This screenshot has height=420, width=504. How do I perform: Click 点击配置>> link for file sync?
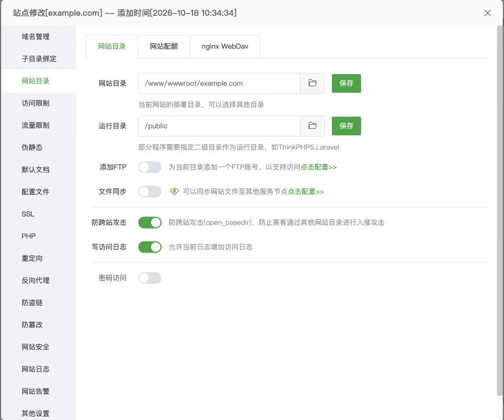click(306, 191)
